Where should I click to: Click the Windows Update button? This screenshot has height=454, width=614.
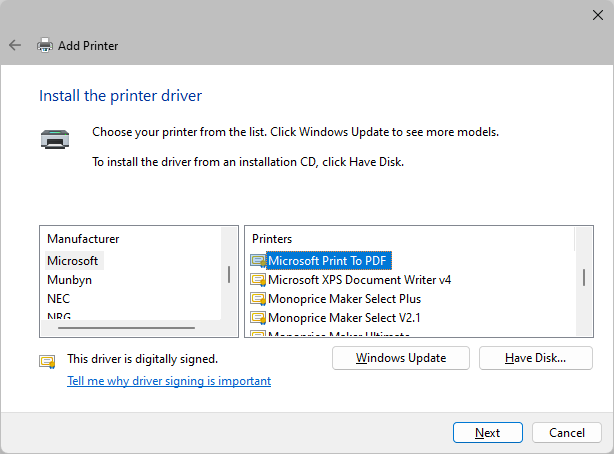point(401,358)
